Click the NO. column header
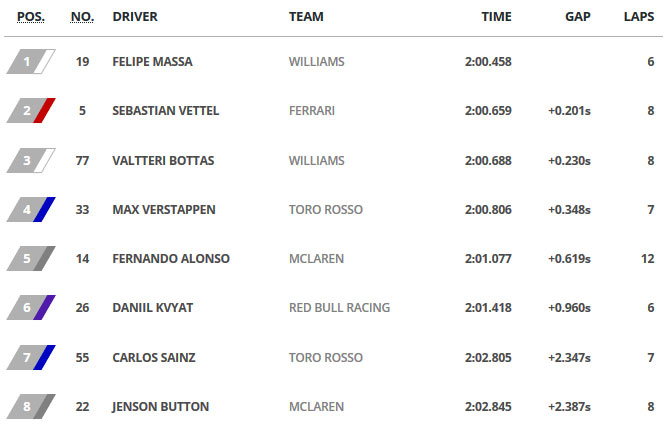 click(x=82, y=17)
